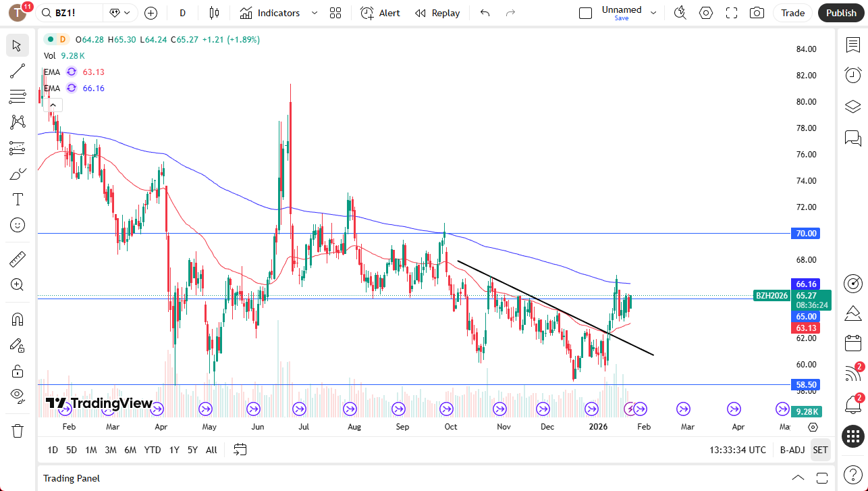Activate the ruler measure tool
This screenshot has width=868, height=491.
point(18,259)
